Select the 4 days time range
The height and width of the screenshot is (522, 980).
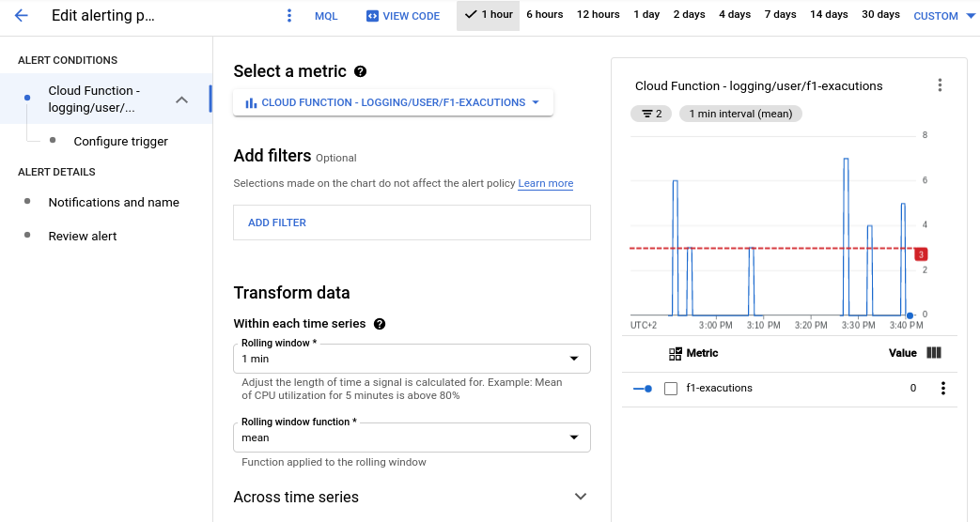pyautogui.click(x=735, y=14)
